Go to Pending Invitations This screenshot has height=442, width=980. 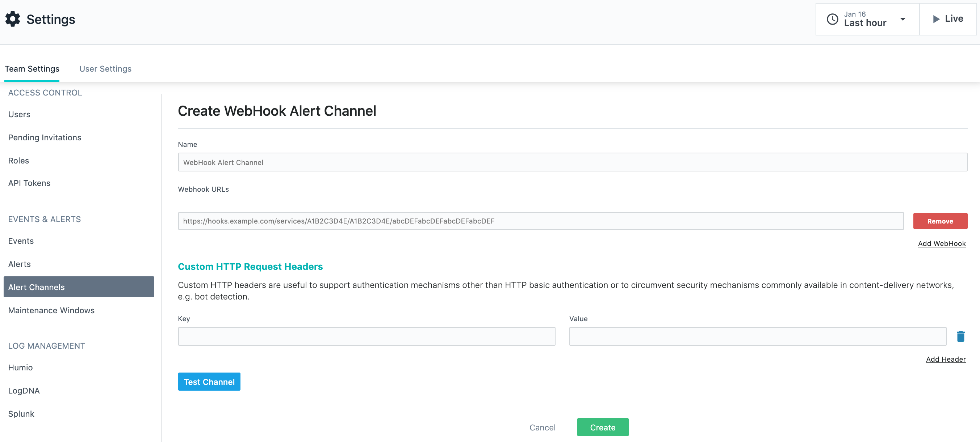[45, 137]
